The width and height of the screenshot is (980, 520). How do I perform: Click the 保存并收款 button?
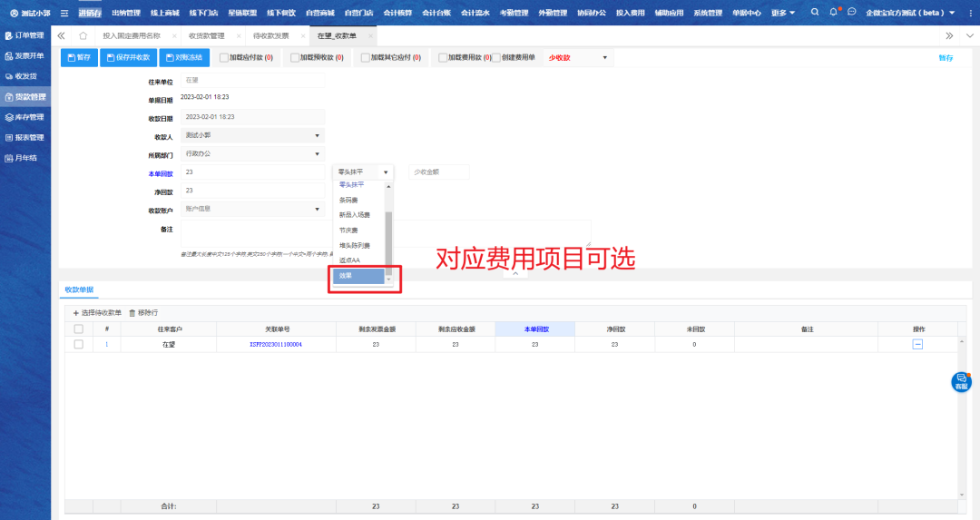(126, 57)
